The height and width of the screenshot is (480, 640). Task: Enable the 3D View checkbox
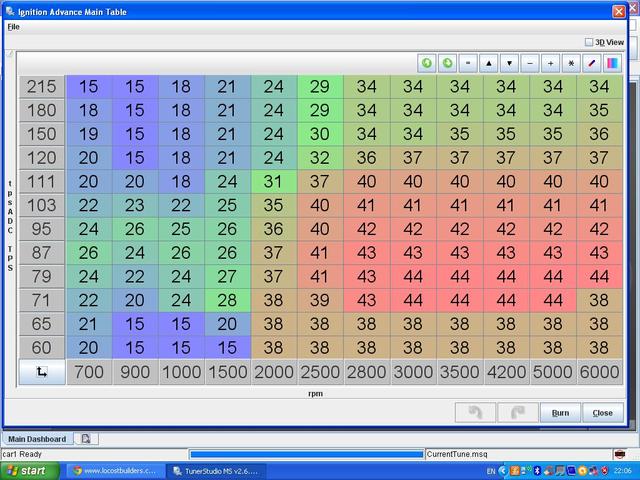click(x=589, y=42)
